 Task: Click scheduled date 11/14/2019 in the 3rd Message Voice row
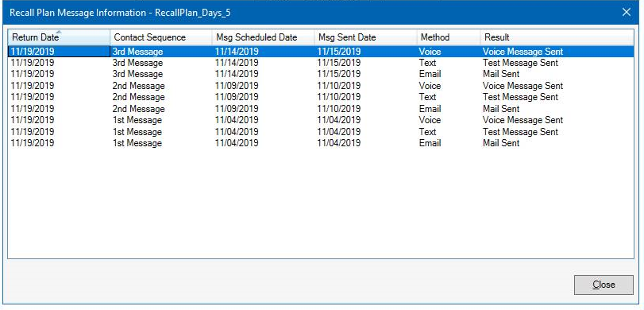pos(237,52)
